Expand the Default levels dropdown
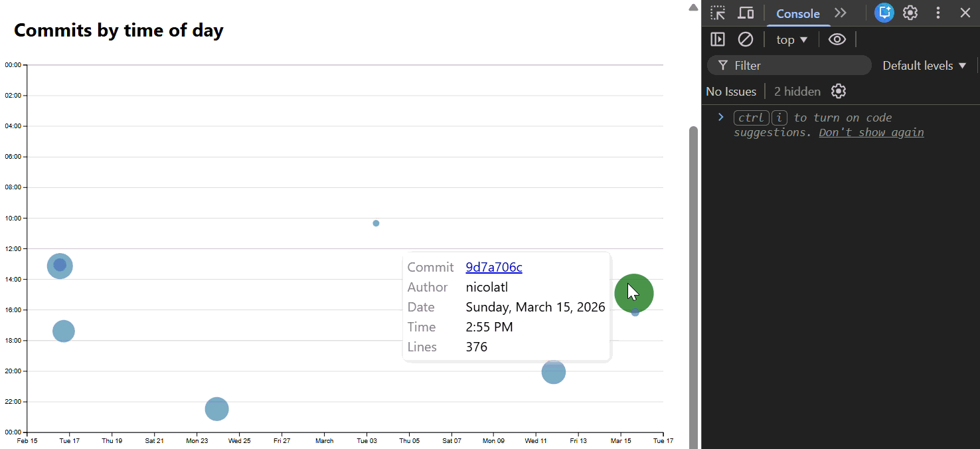The image size is (980, 449). pyautogui.click(x=924, y=65)
